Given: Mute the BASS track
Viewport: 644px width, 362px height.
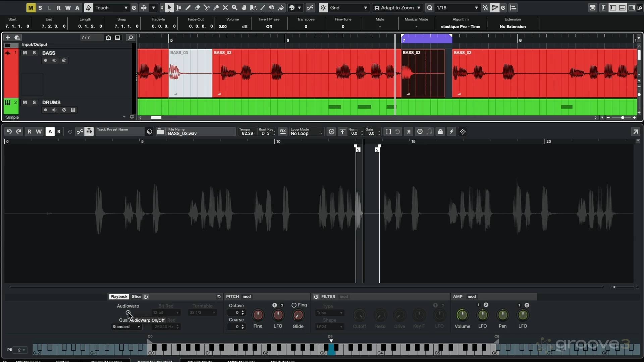Looking at the screenshot, I should point(25,53).
